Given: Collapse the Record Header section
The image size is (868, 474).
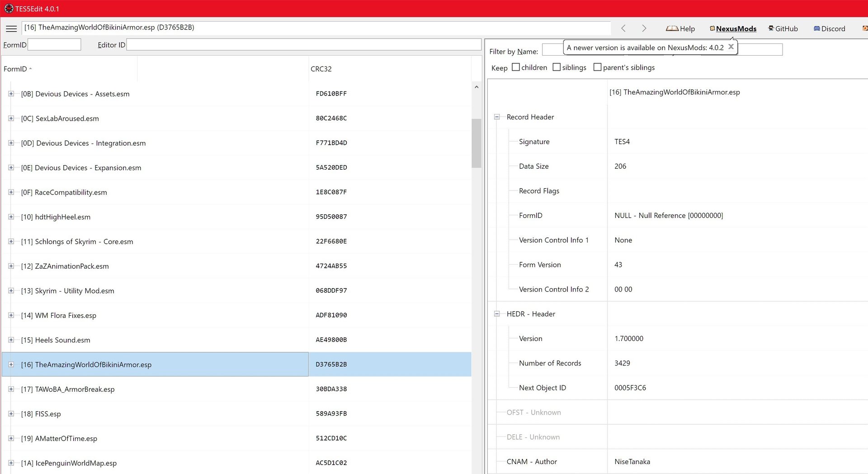Looking at the screenshot, I should pos(497,117).
